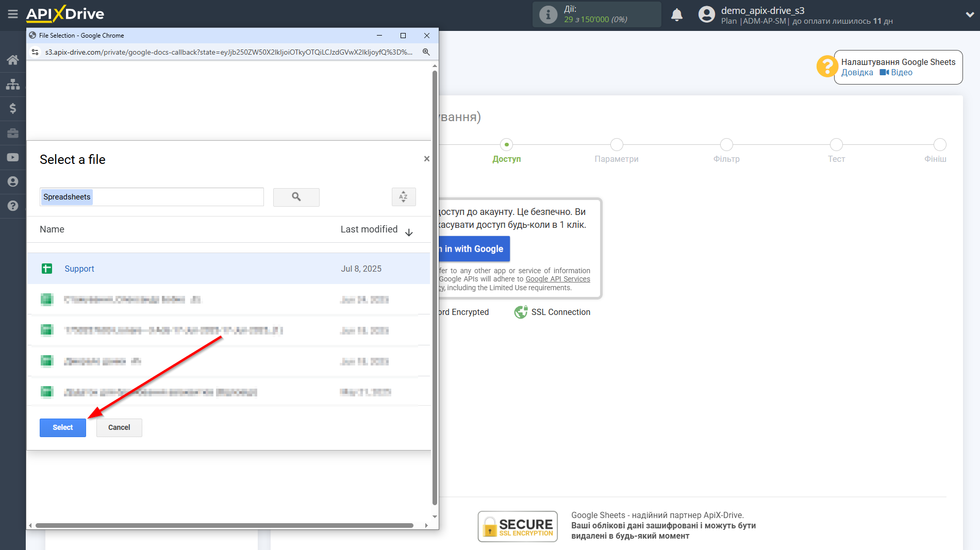Click scroll-down arrow of popup vertical scrollbar

pyautogui.click(x=435, y=516)
